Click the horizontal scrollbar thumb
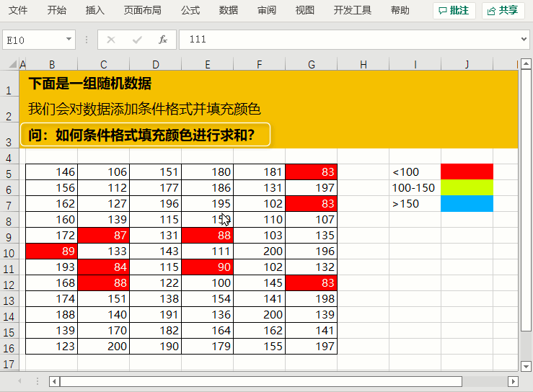 pyautogui.click(x=260, y=381)
